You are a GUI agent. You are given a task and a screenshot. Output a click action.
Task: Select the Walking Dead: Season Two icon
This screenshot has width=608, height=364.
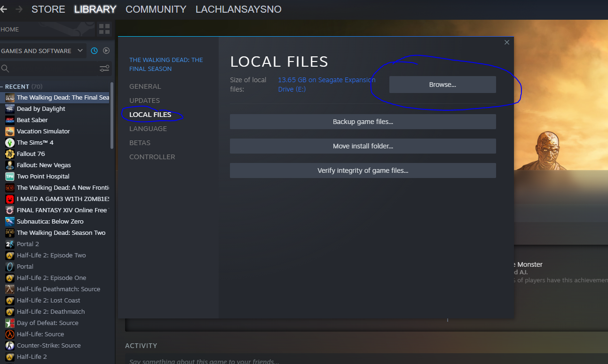click(10, 232)
